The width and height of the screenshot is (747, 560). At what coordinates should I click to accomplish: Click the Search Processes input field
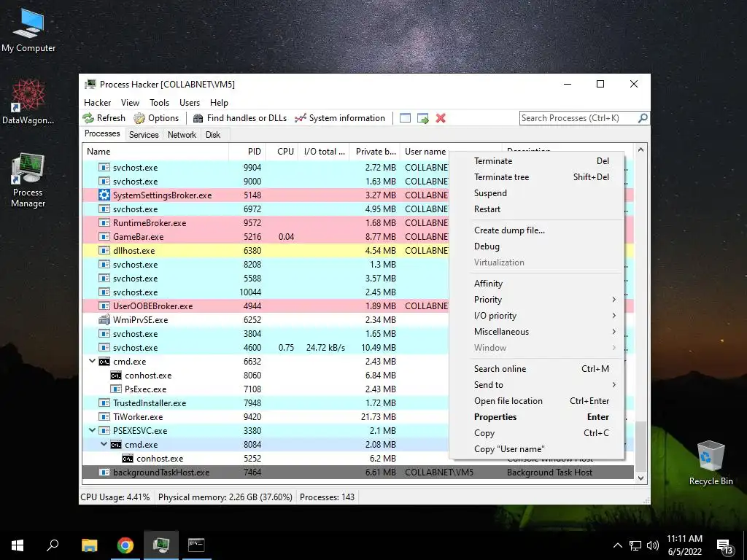(x=578, y=118)
